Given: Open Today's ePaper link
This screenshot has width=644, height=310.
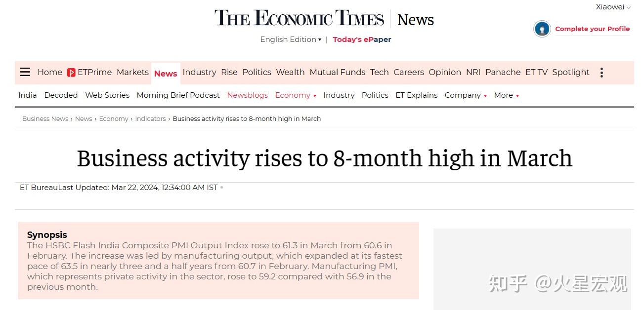Looking at the screenshot, I should (x=362, y=39).
